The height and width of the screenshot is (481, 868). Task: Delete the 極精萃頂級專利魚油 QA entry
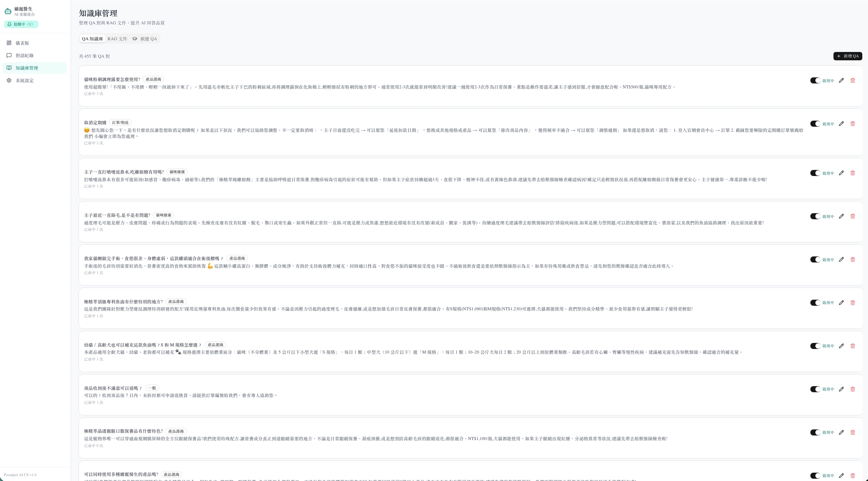(x=852, y=303)
